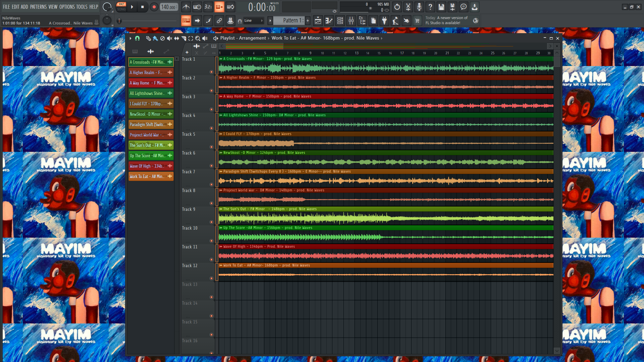Select the Paint brush tool in playlist
The image size is (644, 362).
155,38
